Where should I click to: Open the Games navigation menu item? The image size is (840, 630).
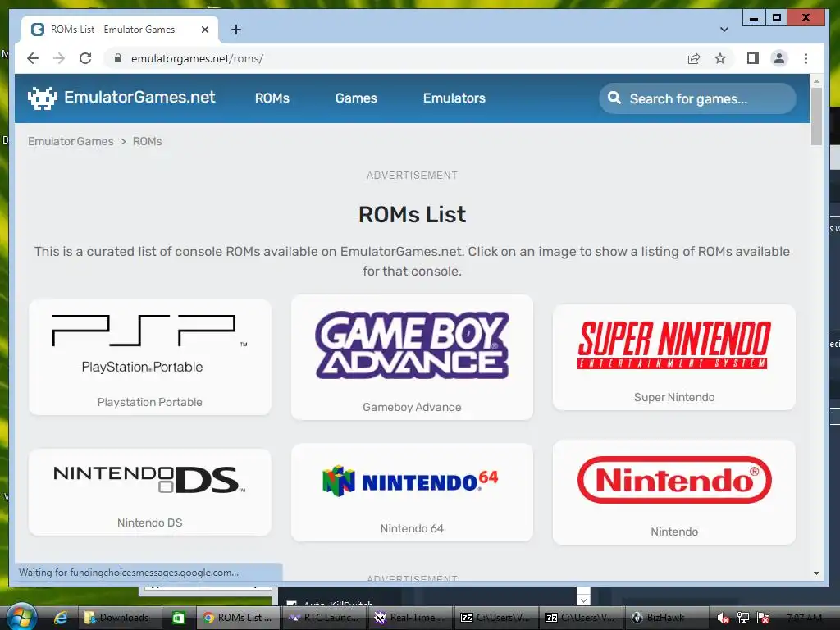click(x=356, y=98)
